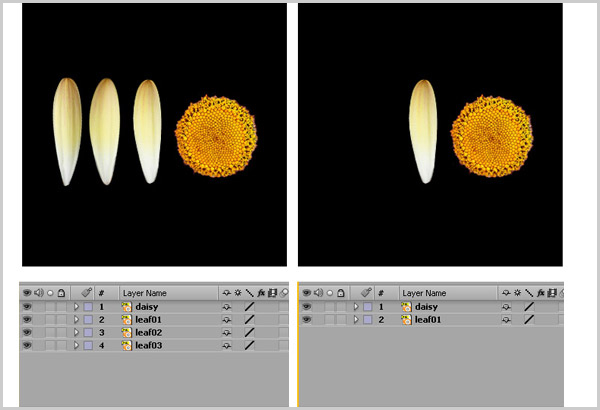The image size is (600, 410).
Task: Click the single petal in the one-petal composition view
Action: point(423,131)
